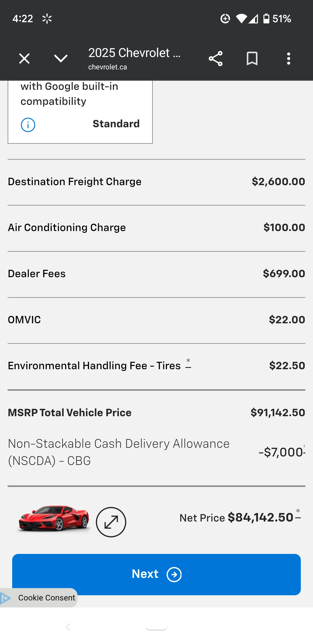Close the browser custom tab
Screen dimensions: 313x644
pos(24,59)
